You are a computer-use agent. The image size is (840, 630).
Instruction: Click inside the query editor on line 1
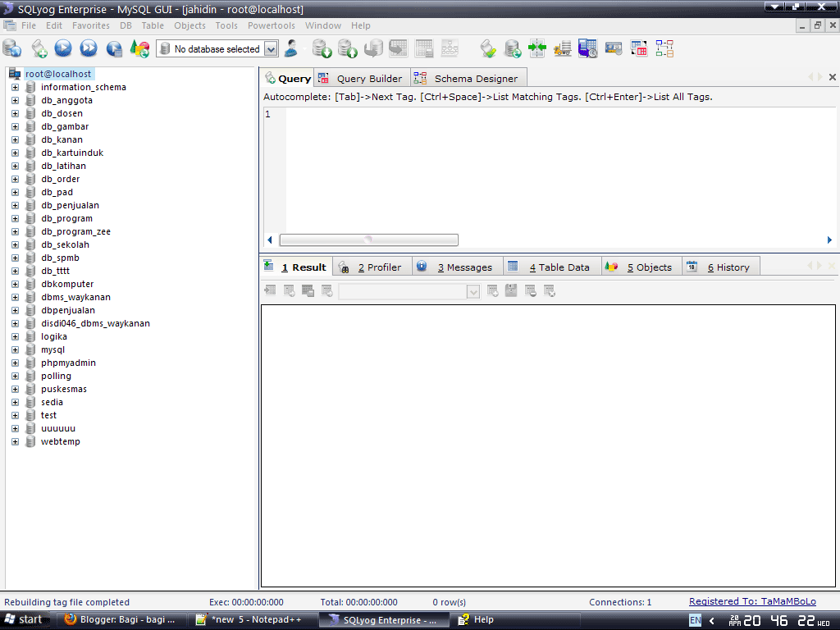click(x=559, y=114)
